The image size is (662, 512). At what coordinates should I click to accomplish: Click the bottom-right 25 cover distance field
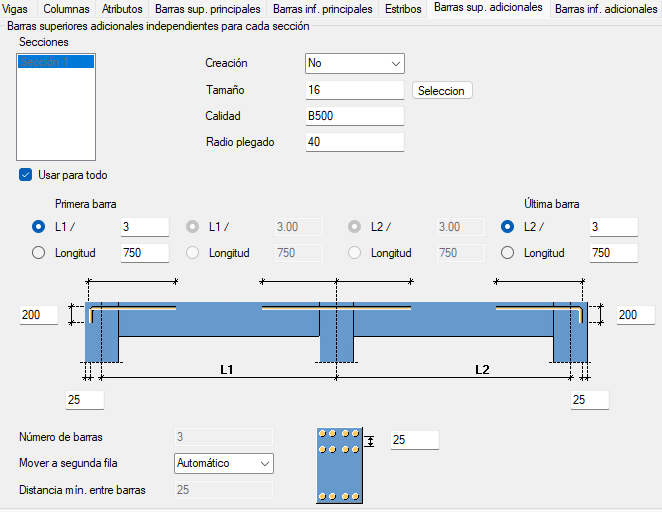click(590, 400)
